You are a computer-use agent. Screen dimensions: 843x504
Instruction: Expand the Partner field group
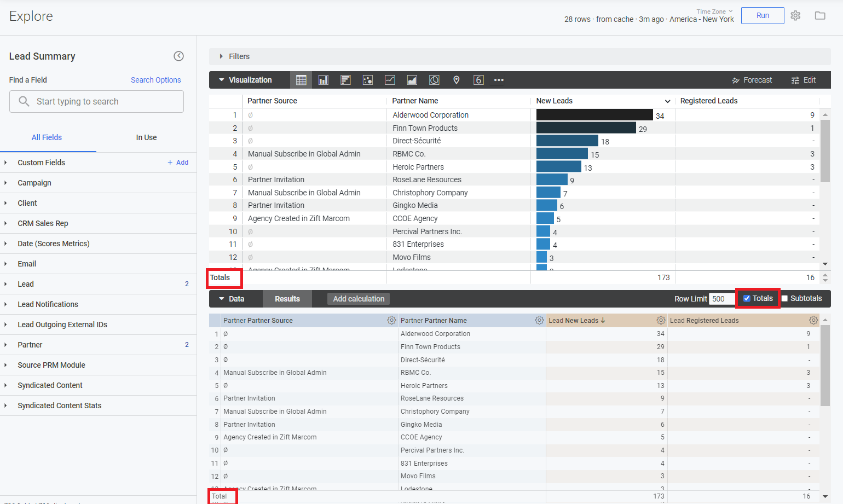click(x=98, y=345)
